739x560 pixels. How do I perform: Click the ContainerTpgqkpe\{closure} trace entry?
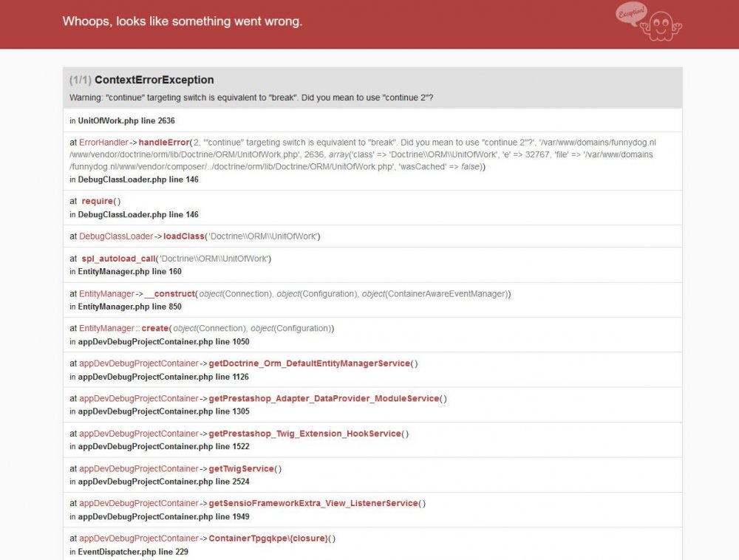[268, 539]
